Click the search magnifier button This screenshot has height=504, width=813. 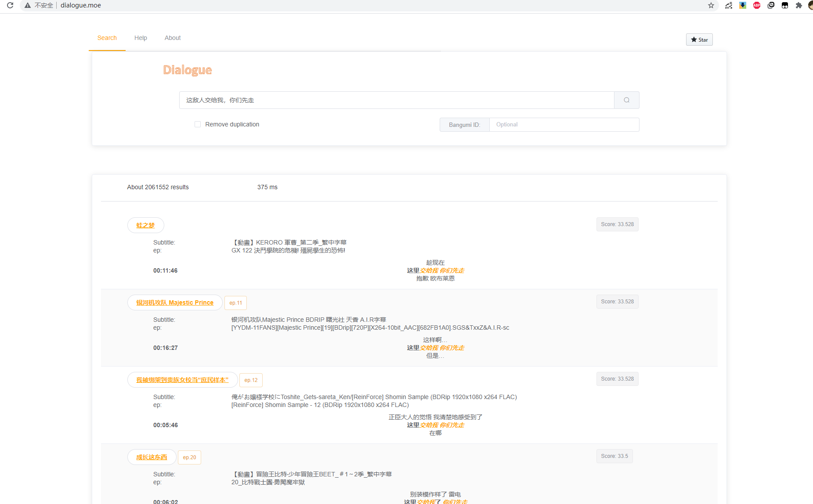[626, 100]
